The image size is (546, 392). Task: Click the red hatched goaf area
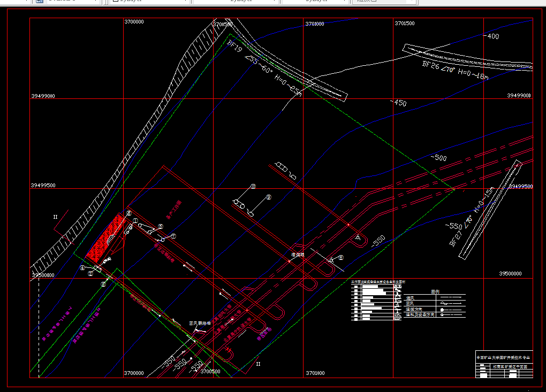coord(104,239)
